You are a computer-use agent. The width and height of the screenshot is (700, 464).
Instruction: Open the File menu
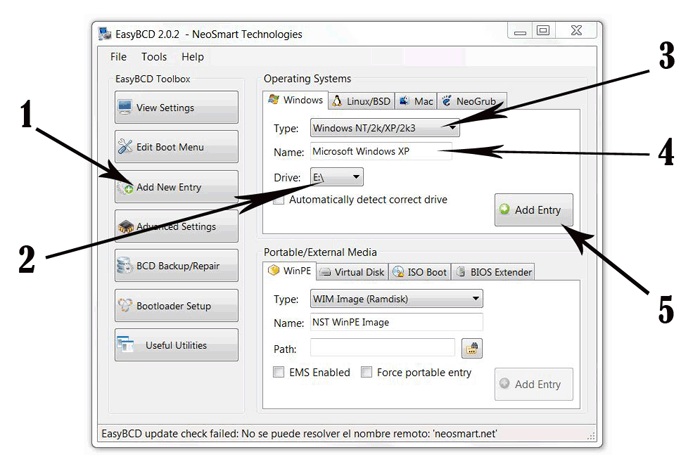click(118, 57)
